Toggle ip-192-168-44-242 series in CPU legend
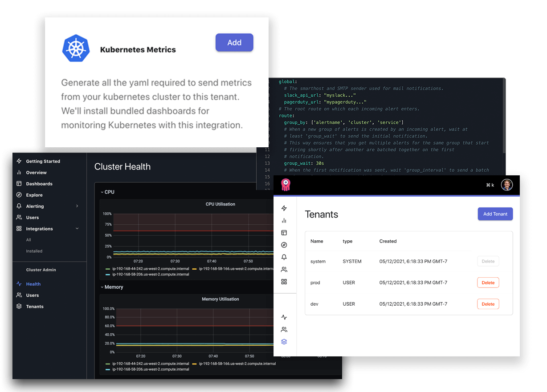The width and height of the screenshot is (547, 392). (x=147, y=269)
